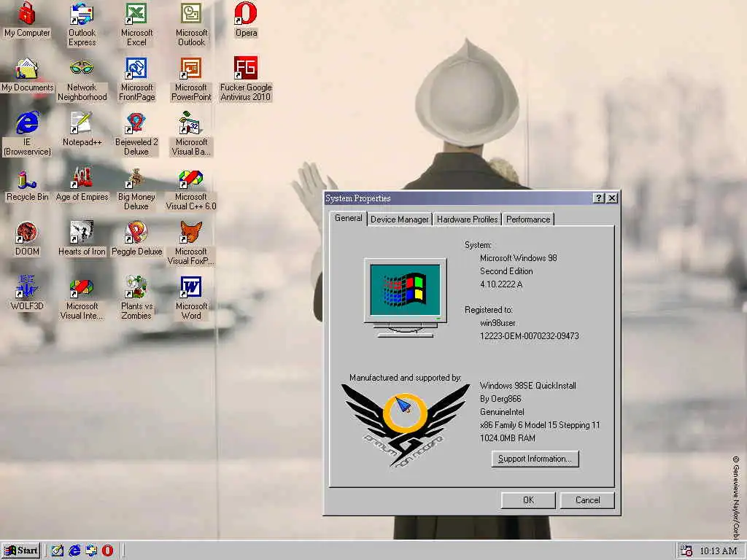Select the Microsoft Word shortcut
The image size is (747, 560).
(x=191, y=298)
